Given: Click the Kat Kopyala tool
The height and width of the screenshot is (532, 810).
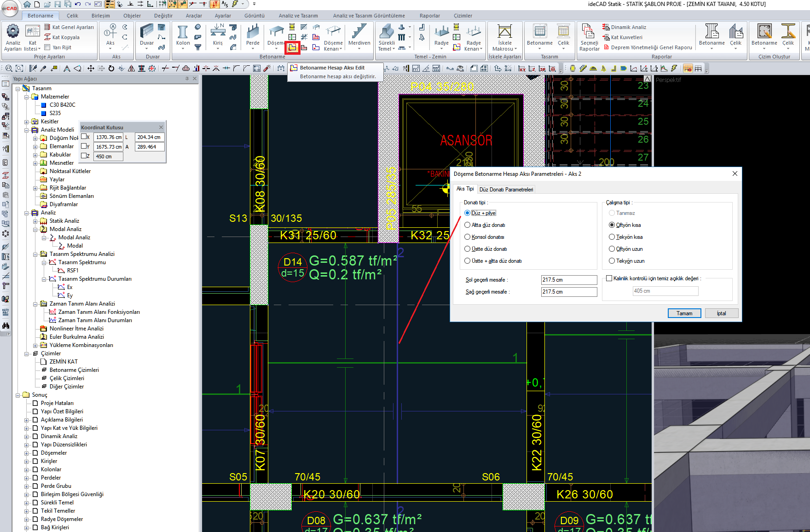Looking at the screenshot, I should tap(62, 37).
